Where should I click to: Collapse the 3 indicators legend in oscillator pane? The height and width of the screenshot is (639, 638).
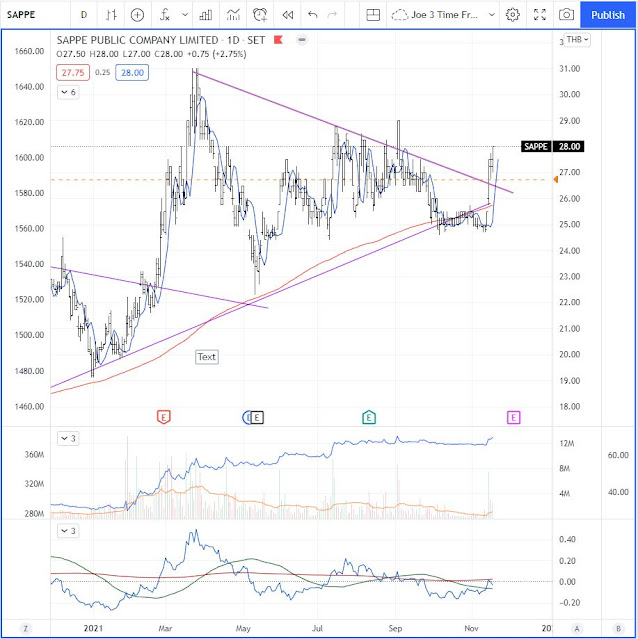(x=68, y=531)
